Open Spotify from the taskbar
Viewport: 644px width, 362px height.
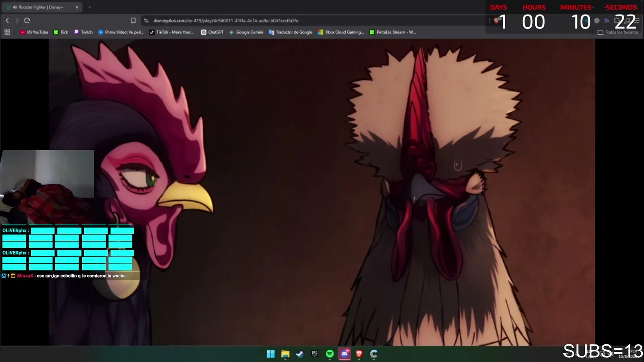(x=330, y=354)
